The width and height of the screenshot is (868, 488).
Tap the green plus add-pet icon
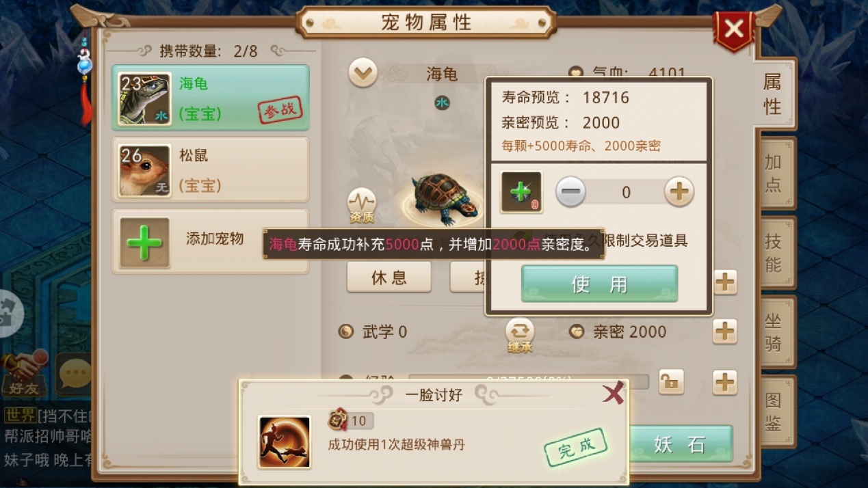(144, 243)
